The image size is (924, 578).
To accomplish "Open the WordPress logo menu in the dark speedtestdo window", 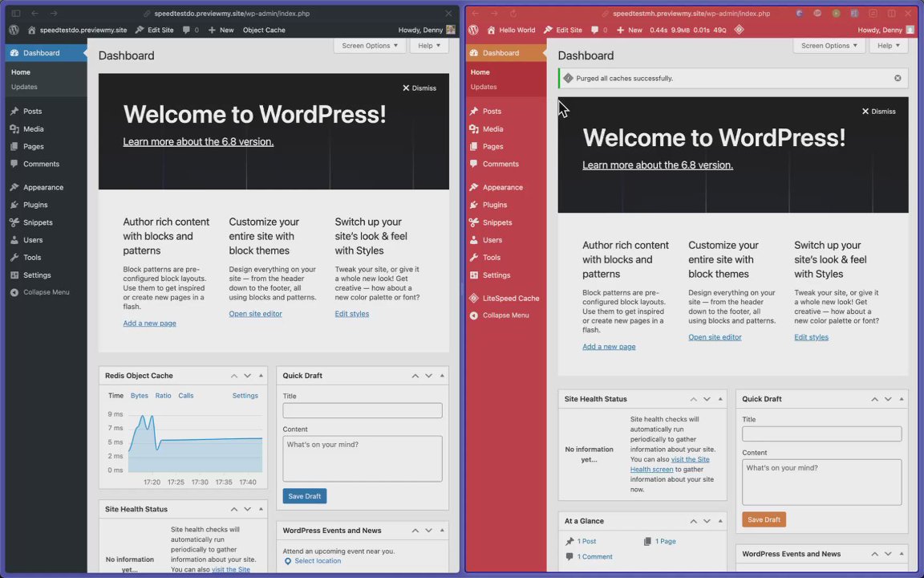I will [14, 30].
